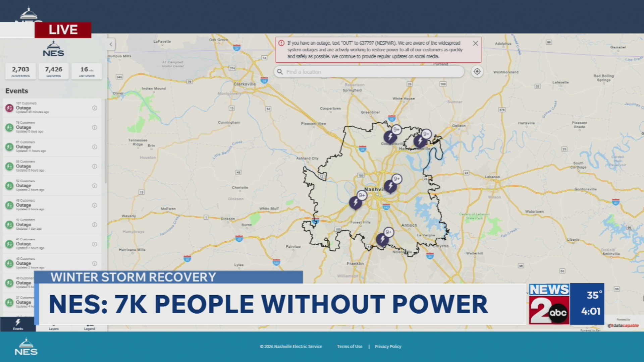Show info for the 42 Customers outage
Screen dimensions: 644x362
(x=95, y=225)
